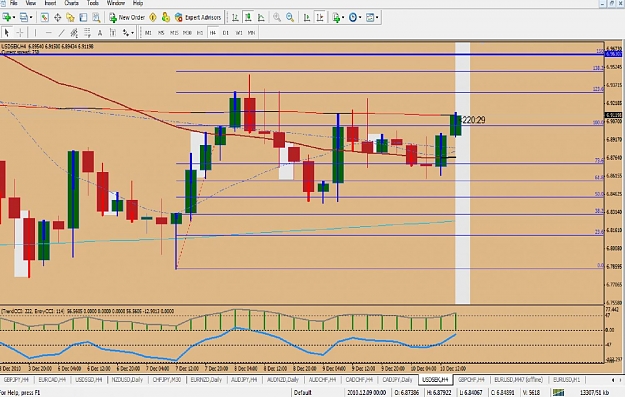625x397 pixels.
Task: Expand the Templates dropdown arrow
Action: point(377,17)
